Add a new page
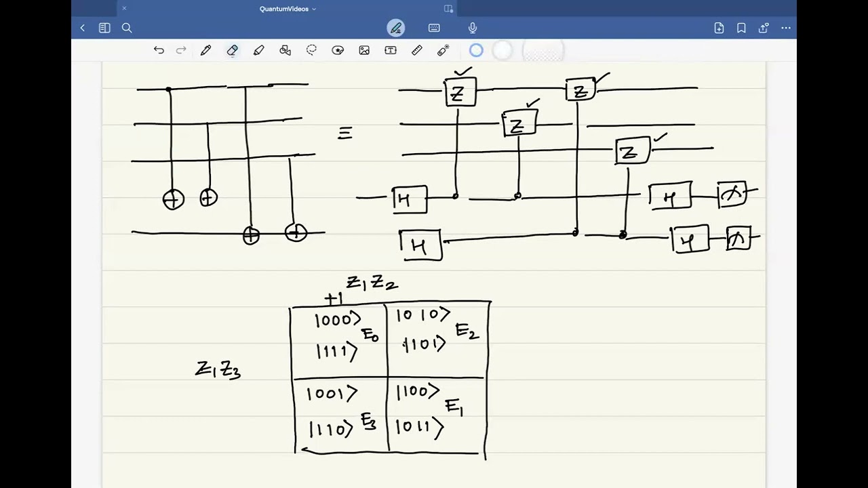Viewport: 868px width, 488px height. tap(719, 28)
